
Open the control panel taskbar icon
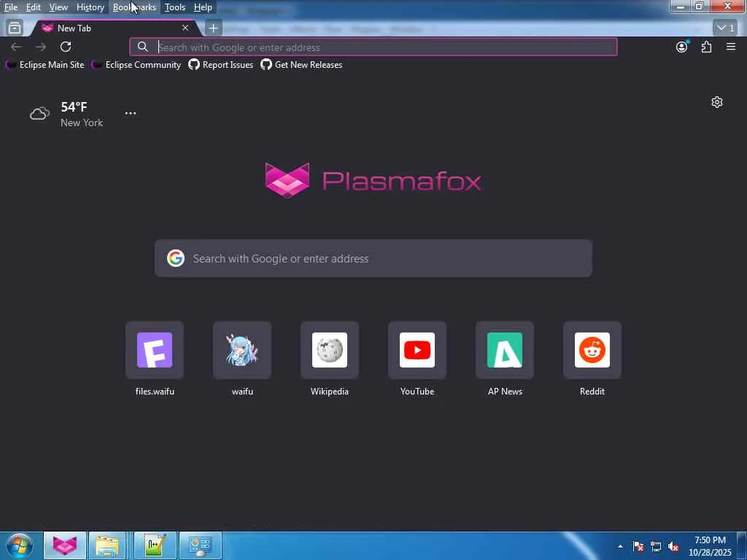point(201,545)
